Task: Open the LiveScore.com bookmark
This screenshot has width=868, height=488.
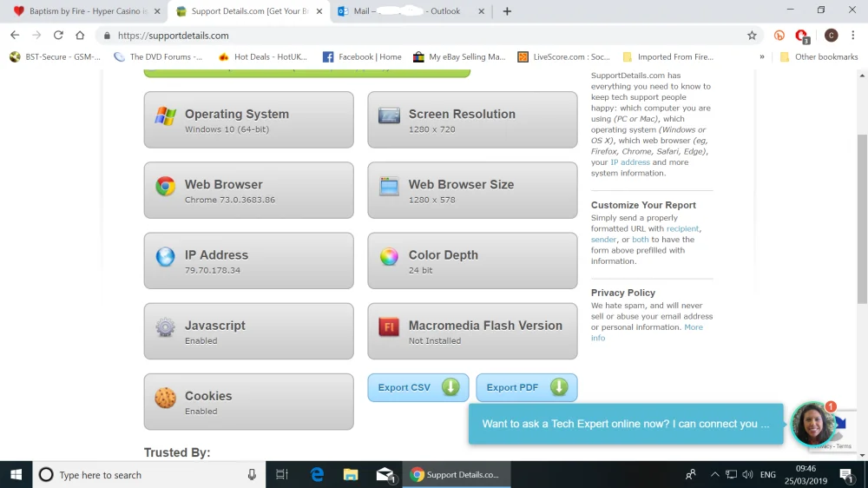Action: click(x=564, y=56)
